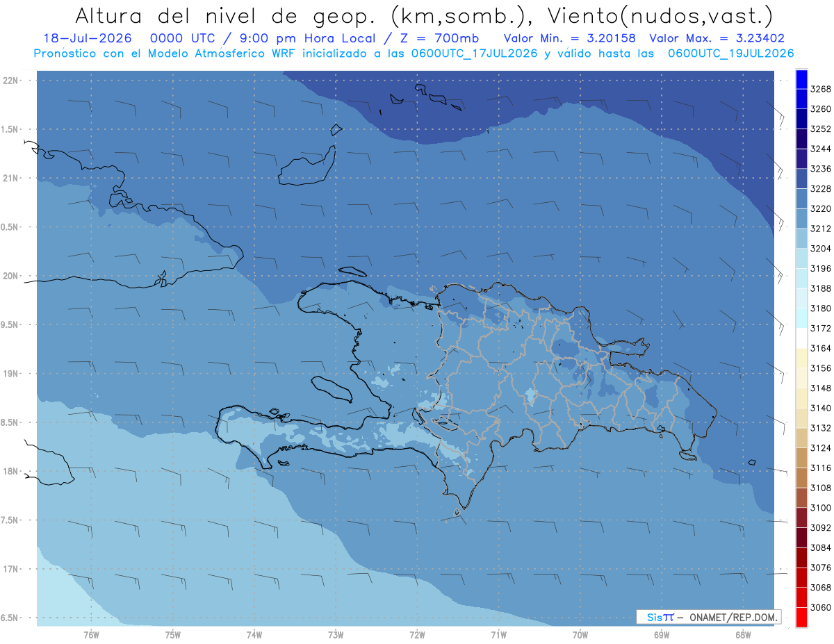The height and width of the screenshot is (644, 834).
Task: Click the red swatch below 3060
Action: click(801, 617)
